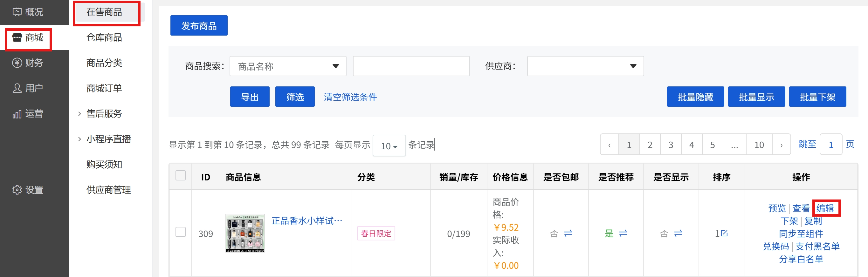Click the 概况 overview icon in sidebar

pos(17,12)
